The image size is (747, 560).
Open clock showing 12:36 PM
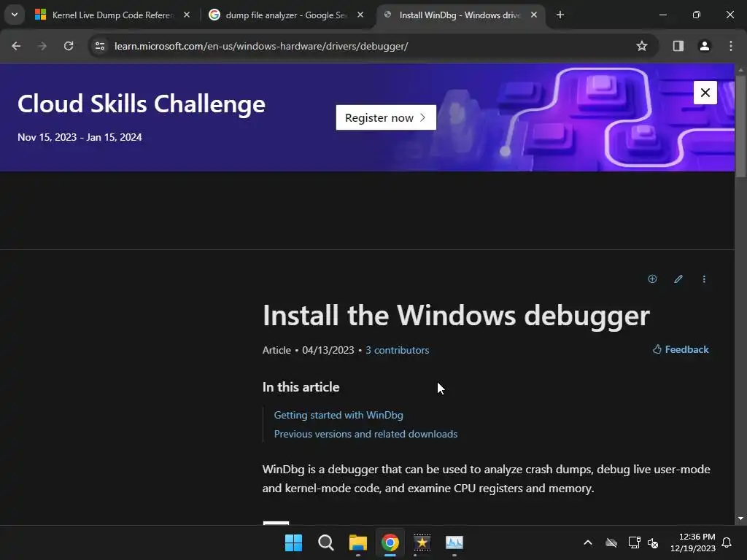tap(693, 542)
